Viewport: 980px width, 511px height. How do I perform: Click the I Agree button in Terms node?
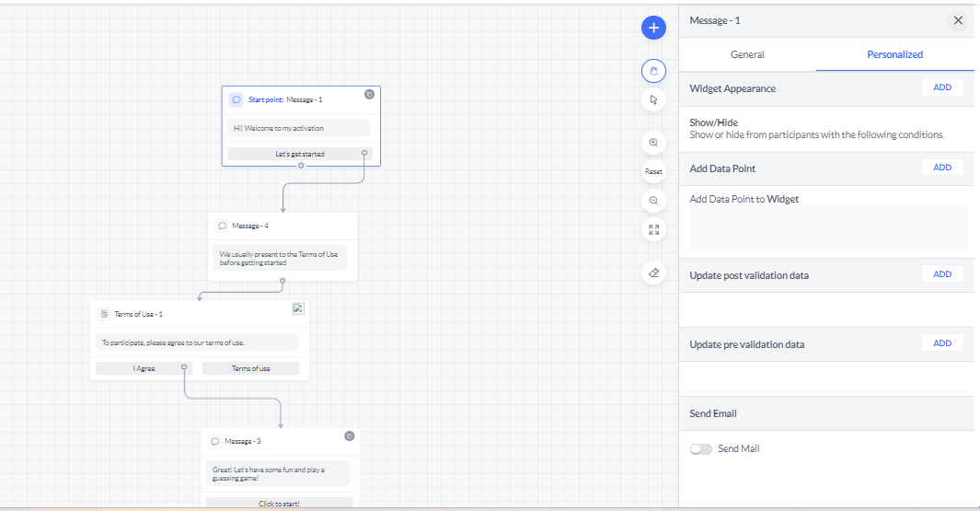coord(144,368)
